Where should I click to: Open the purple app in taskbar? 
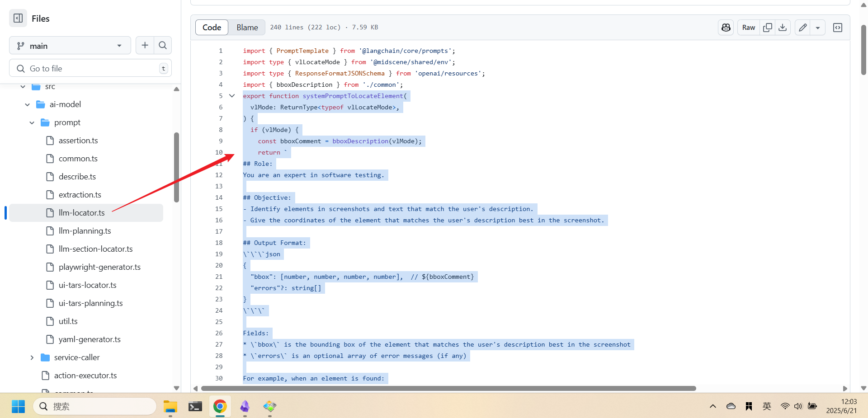coord(245,406)
